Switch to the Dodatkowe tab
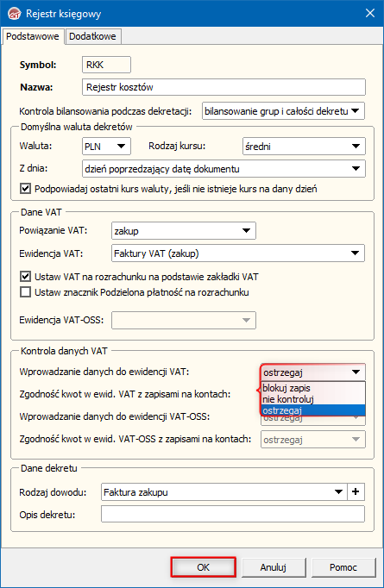The image size is (384, 588). pos(92,36)
